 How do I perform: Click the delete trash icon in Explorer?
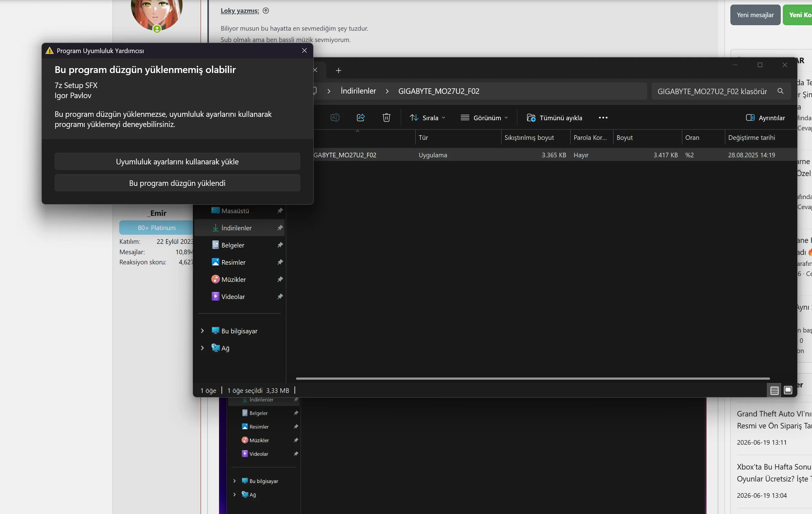387,118
